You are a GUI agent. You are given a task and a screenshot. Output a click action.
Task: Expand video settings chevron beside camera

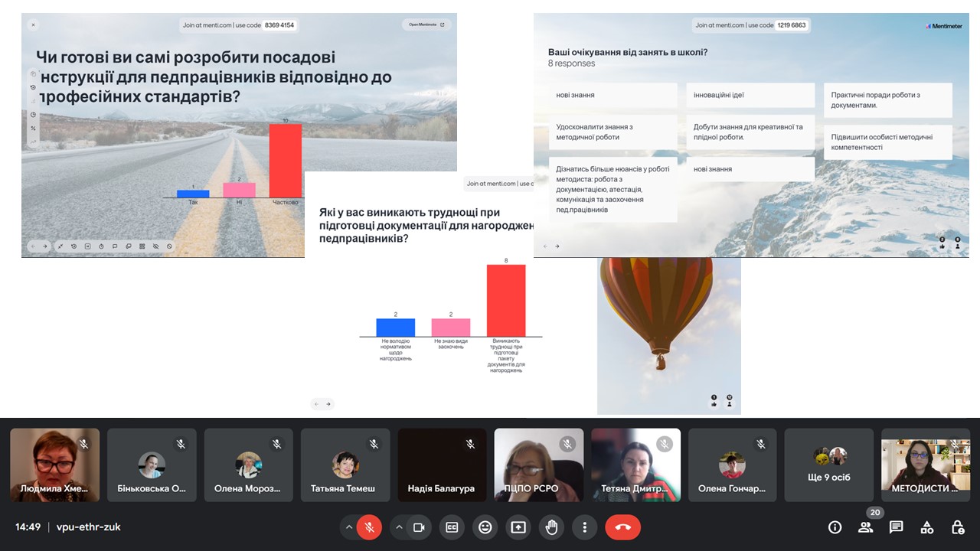coord(399,527)
